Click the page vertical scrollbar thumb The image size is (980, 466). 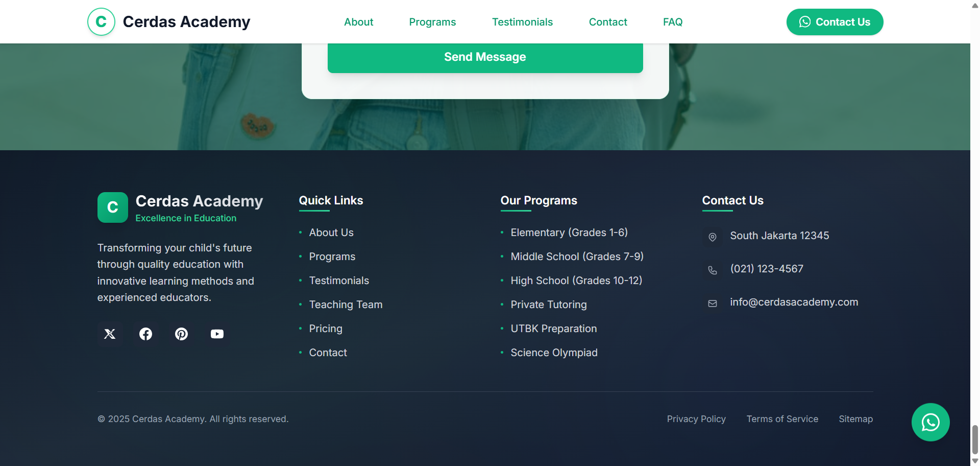(975, 439)
